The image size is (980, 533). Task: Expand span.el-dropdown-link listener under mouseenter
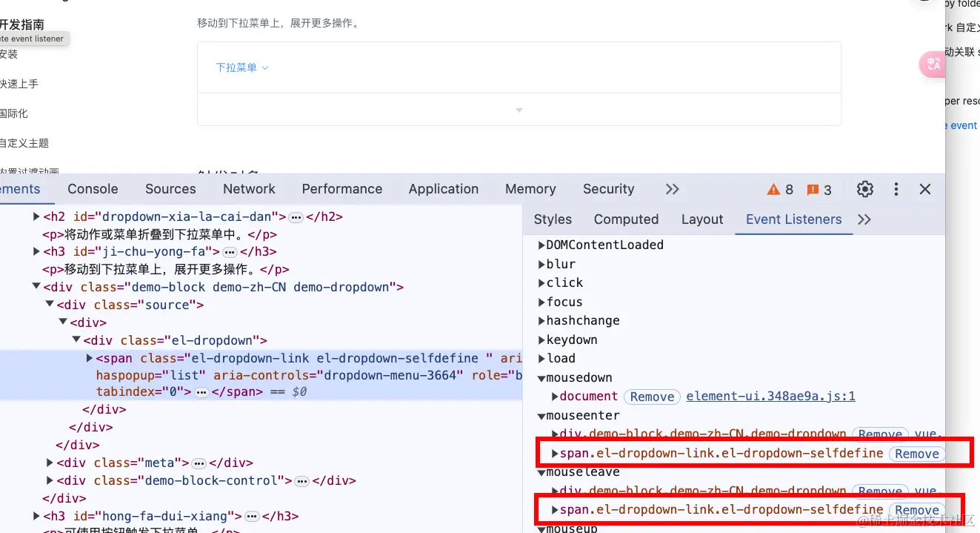point(555,454)
